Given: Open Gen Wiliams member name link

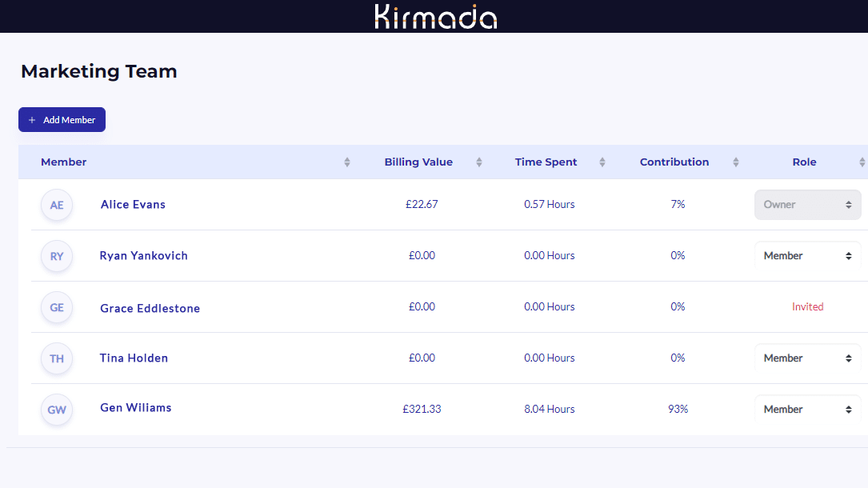Looking at the screenshot, I should pos(136,408).
